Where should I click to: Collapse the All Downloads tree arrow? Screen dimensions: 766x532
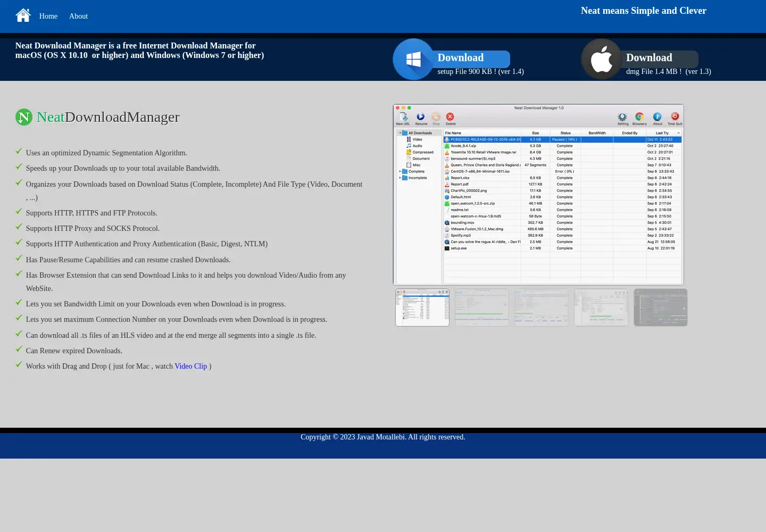[x=399, y=133]
